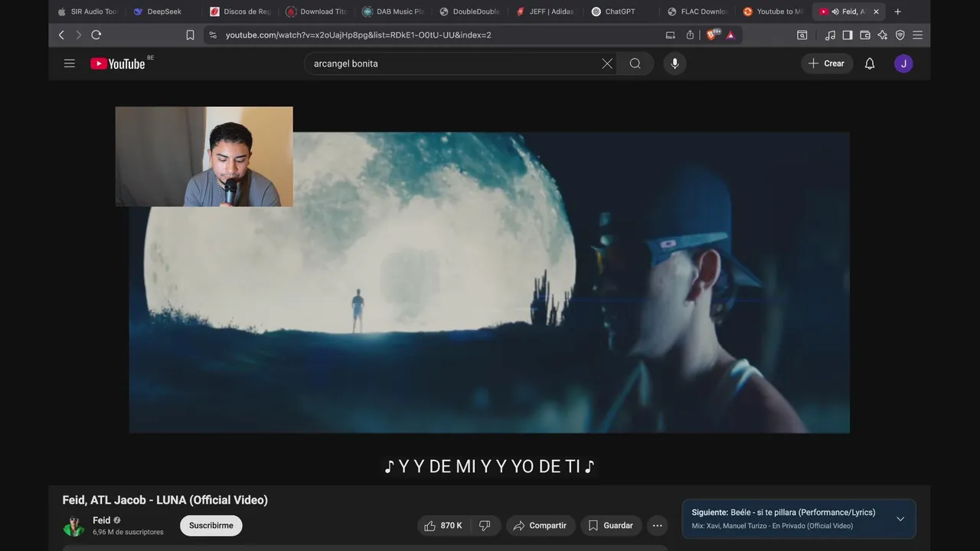Switch to the Youtube to MP3 tab
Viewport: 980px width, 551px height.
[x=773, y=11]
